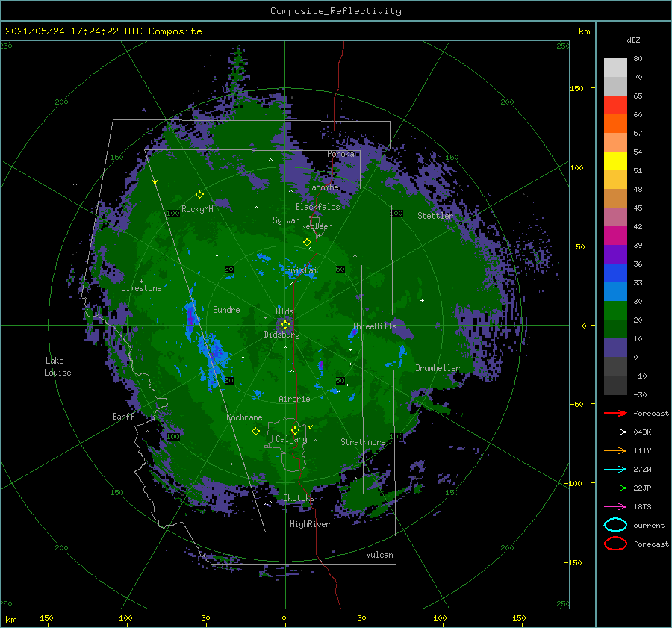This screenshot has width=672, height=628.
Task: Click the Banff label
Action: tap(123, 416)
